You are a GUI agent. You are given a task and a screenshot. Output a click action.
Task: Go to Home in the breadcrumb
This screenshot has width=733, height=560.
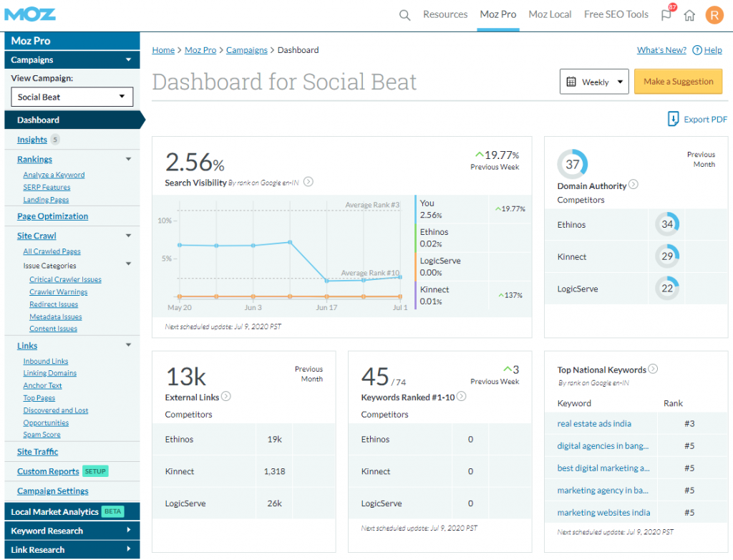coord(163,50)
